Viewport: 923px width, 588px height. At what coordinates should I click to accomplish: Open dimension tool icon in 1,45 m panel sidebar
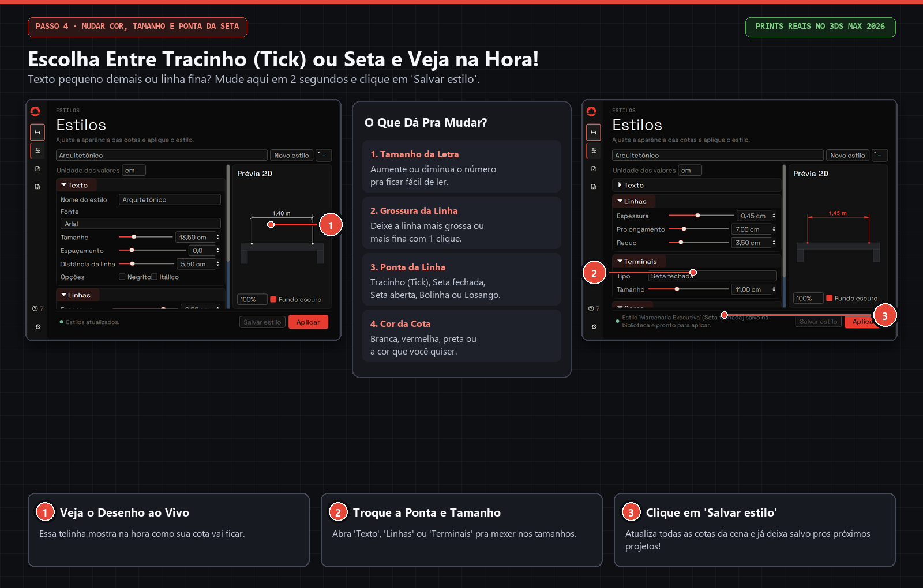coord(594,133)
